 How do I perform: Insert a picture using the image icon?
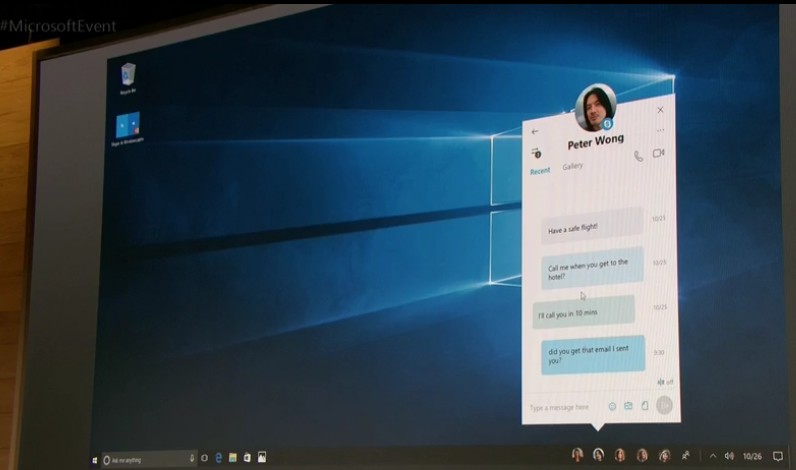628,406
